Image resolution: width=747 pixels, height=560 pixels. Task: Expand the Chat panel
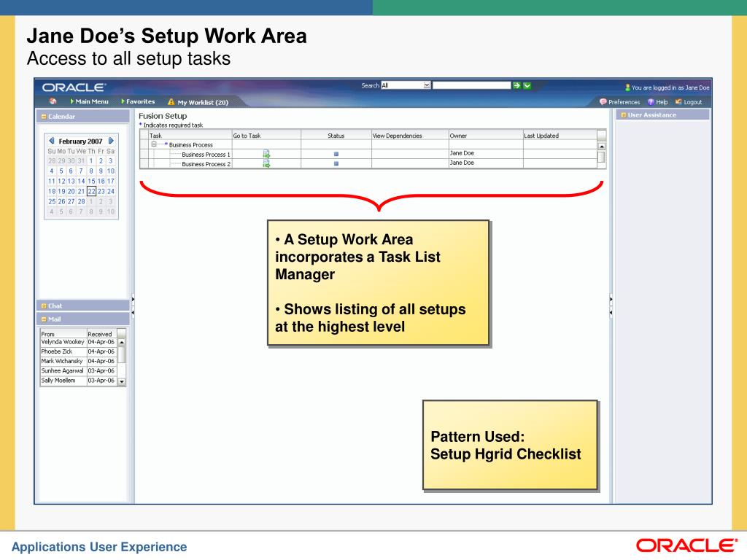[44, 306]
